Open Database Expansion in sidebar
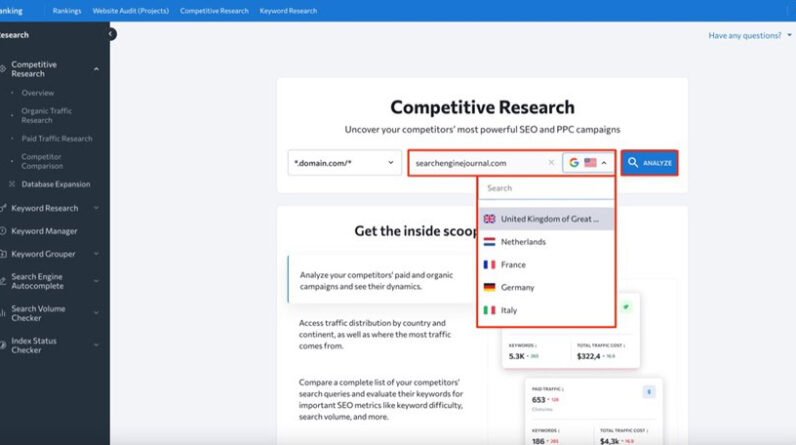 56,184
